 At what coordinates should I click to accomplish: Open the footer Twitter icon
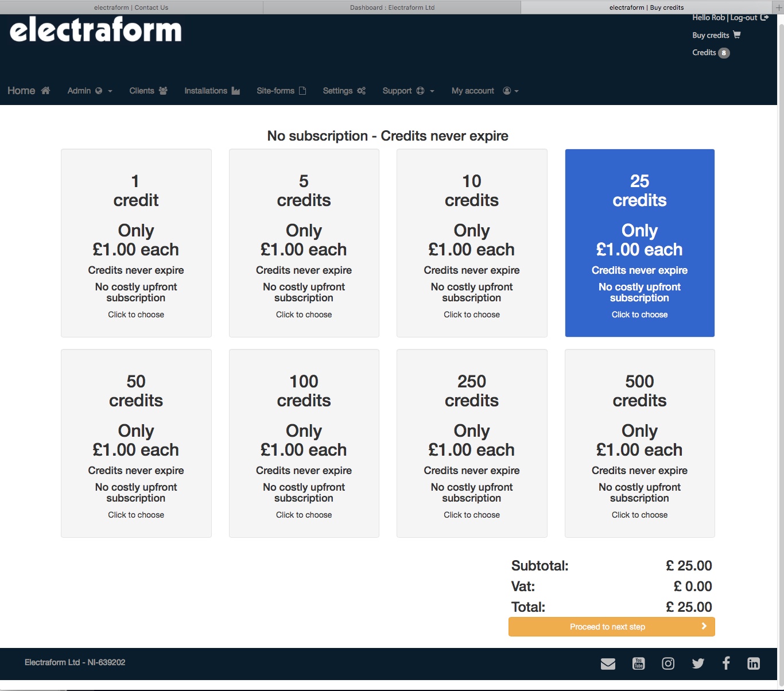coord(698,663)
